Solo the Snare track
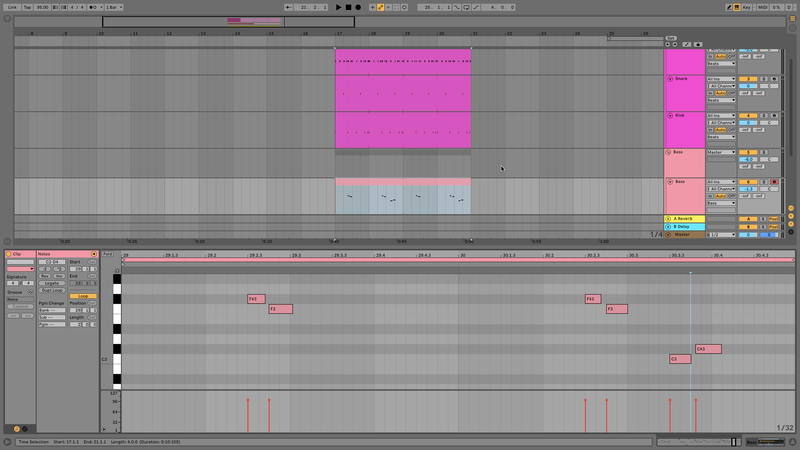The height and width of the screenshot is (450, 800). (x=764, y=79)
